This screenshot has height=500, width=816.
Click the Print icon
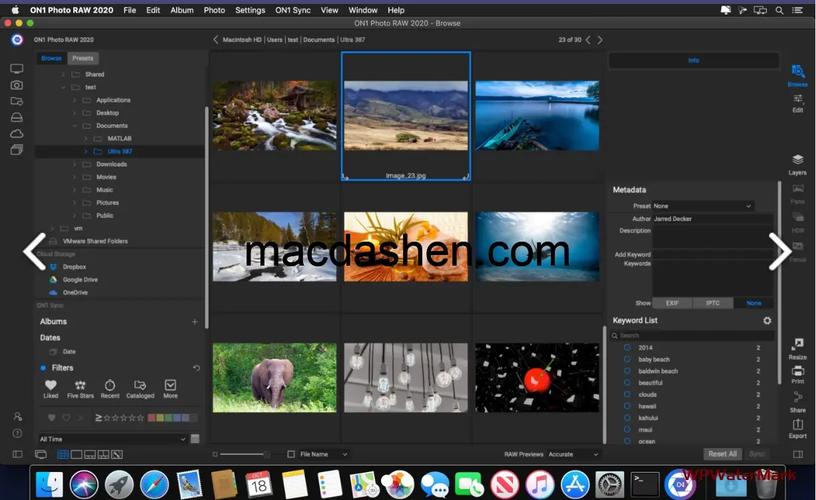[x=797, y=372]
